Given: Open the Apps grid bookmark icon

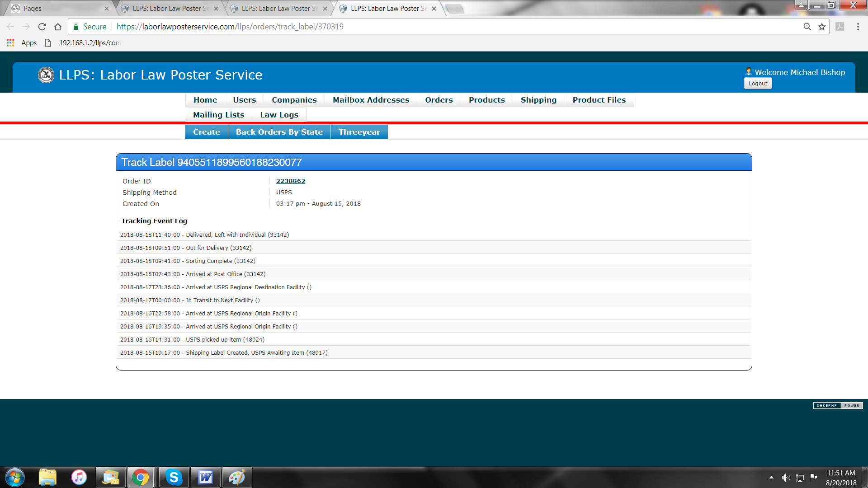Looking at the screenshot, I should (x=10, y=43).
